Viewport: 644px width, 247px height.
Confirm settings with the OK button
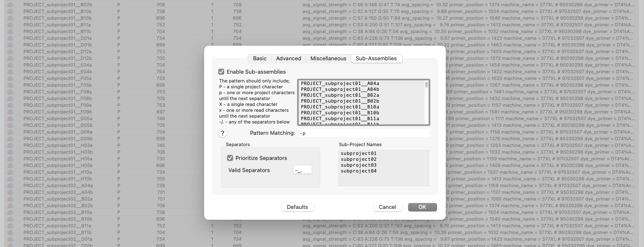(422, 207)
